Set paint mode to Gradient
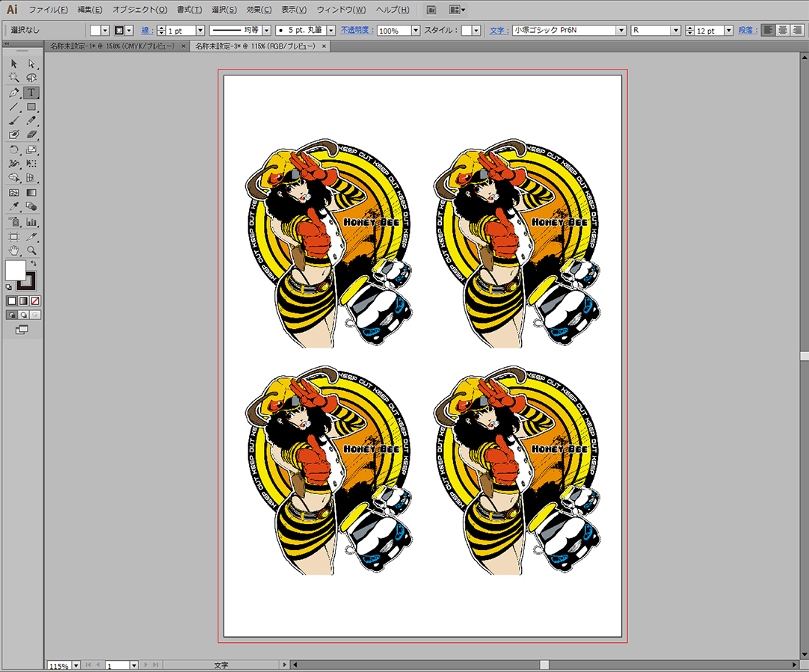This screenshot has width=809, height=672. point(23,300)
